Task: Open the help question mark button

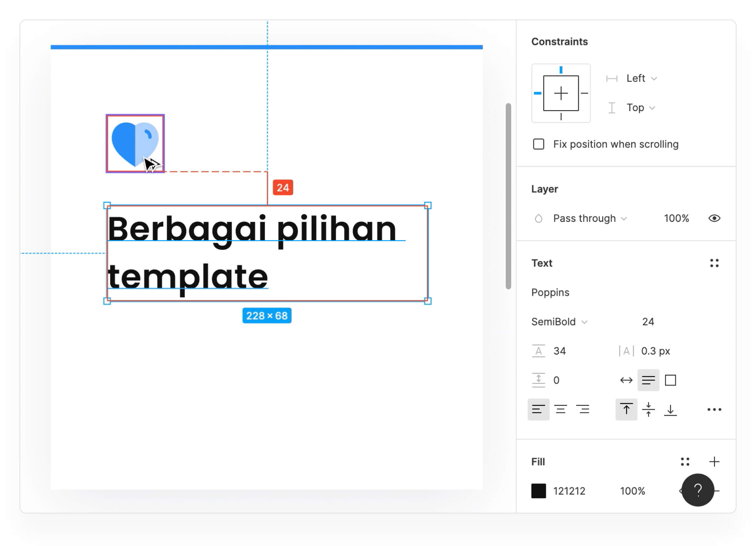Action: coord(697,490)
